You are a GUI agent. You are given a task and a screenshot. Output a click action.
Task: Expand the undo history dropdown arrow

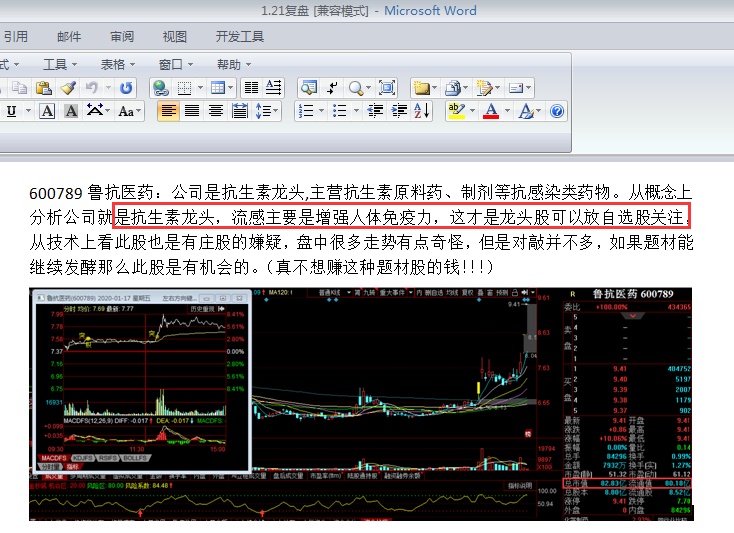(x=108, y=88)
